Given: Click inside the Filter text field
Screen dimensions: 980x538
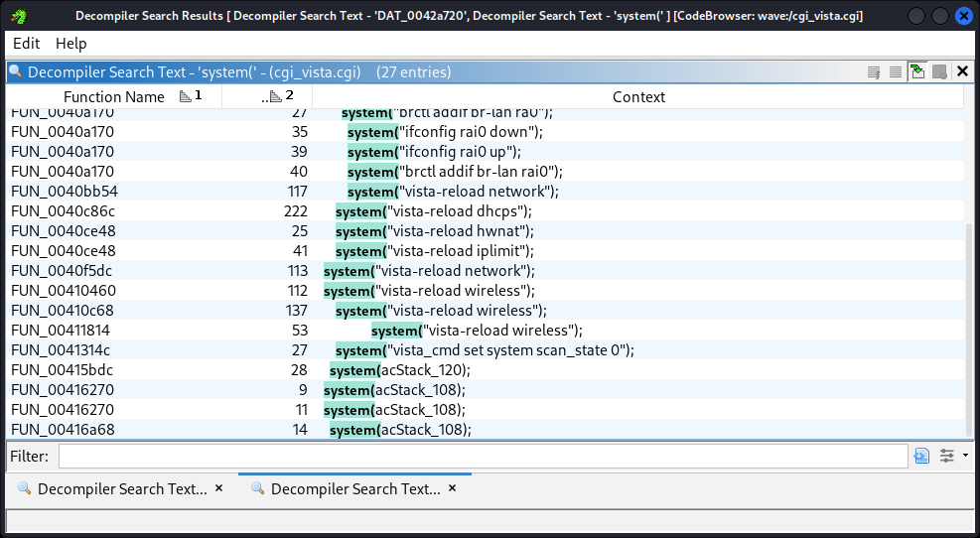Looking at the screenshot, I should coord(482,456).
